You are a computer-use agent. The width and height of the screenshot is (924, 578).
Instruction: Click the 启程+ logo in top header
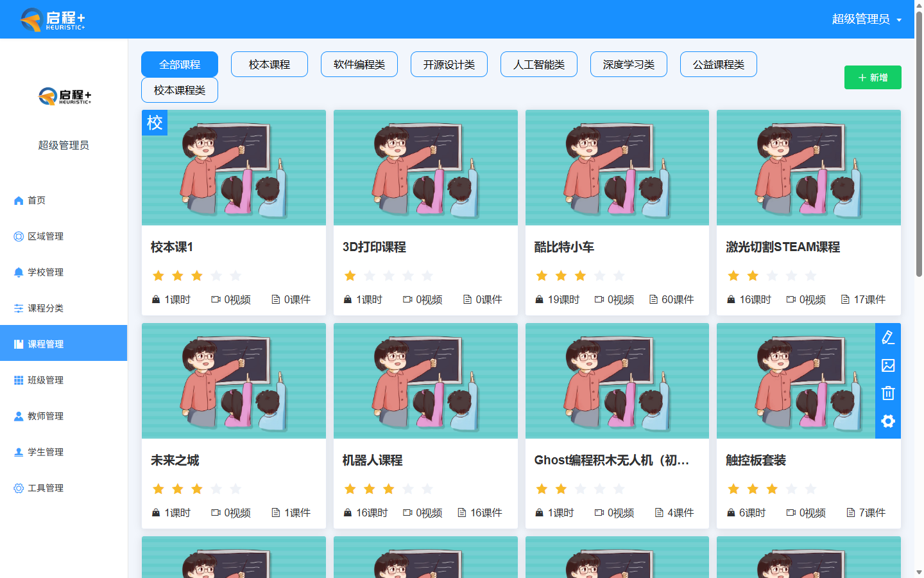(x=53, y=20)
